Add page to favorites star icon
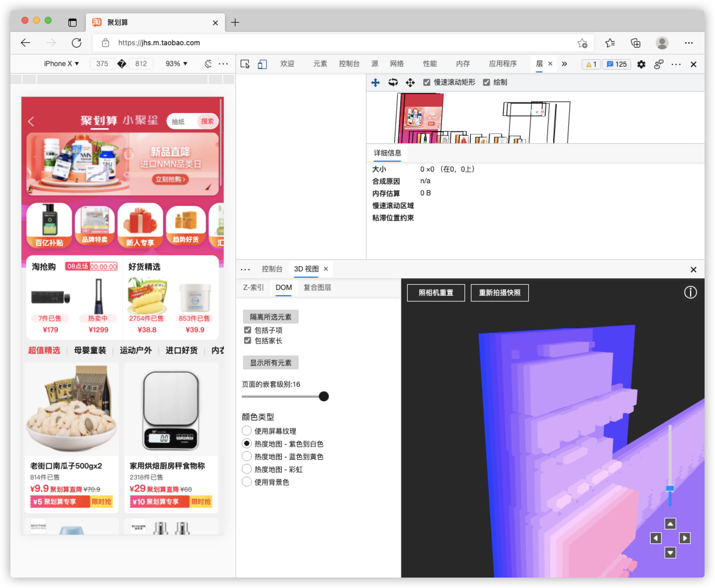The height and width of the screenshot is (588, 715). click(x=582, y=43)
